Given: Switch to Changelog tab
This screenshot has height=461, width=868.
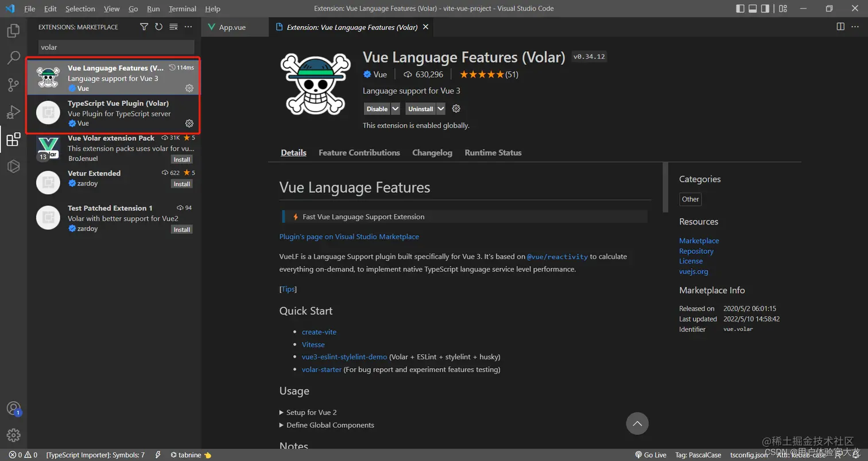Looking at the screenshot, I should (x=432, y=153).
